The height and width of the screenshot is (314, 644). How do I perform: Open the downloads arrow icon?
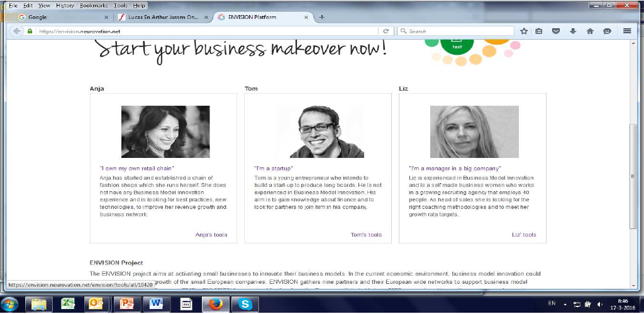click(573, 31)
